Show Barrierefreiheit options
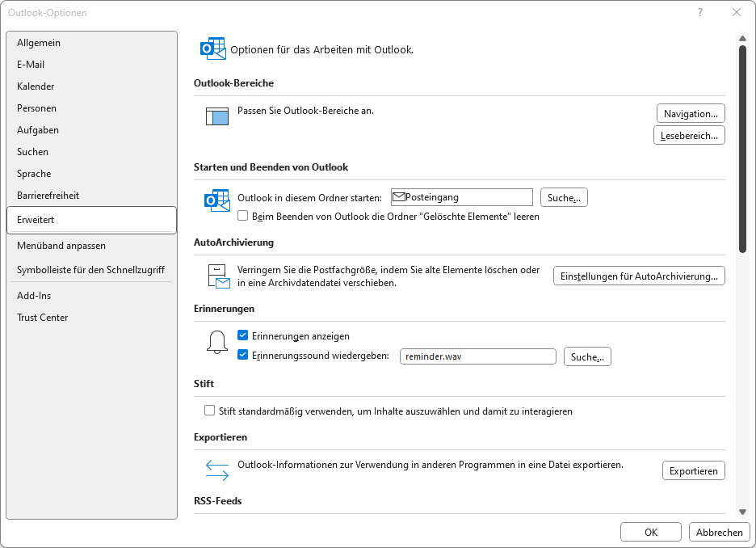The image size is (756, 548). [91, 196]
